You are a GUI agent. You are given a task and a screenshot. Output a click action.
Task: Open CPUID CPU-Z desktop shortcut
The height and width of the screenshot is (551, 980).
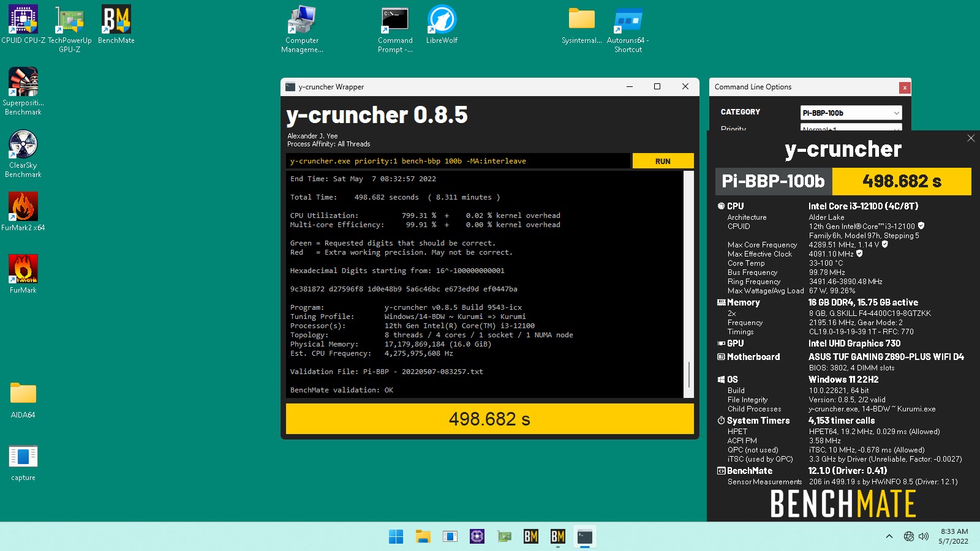point(23,24)
